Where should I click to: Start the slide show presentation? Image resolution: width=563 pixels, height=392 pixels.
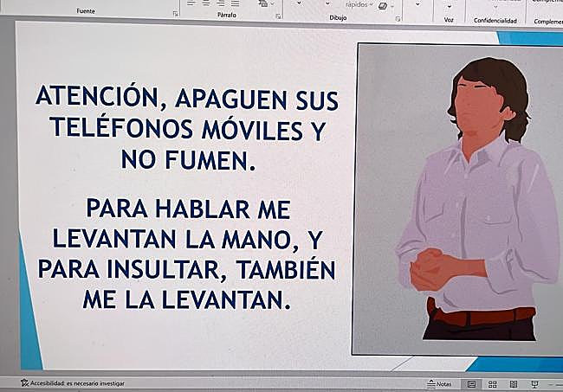pos(534,384)
